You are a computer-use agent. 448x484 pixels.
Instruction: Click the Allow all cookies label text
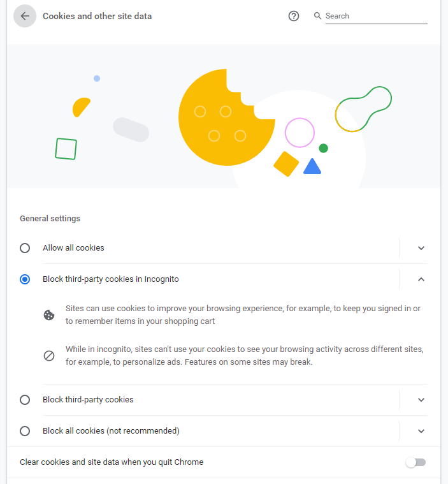tap(73, 248)
